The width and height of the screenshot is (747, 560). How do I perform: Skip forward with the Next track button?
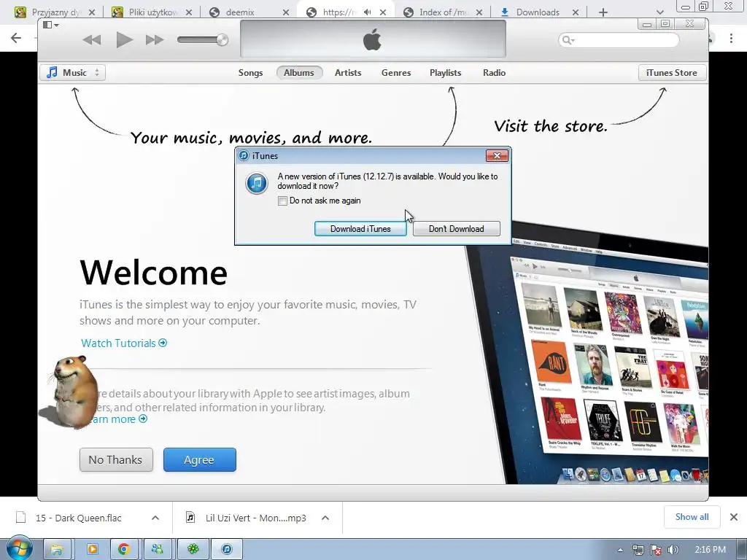(x=155, y=40)
